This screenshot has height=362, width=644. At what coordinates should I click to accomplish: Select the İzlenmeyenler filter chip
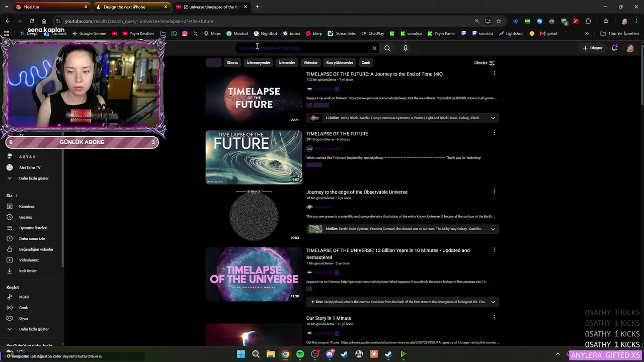tap(258, 63)
